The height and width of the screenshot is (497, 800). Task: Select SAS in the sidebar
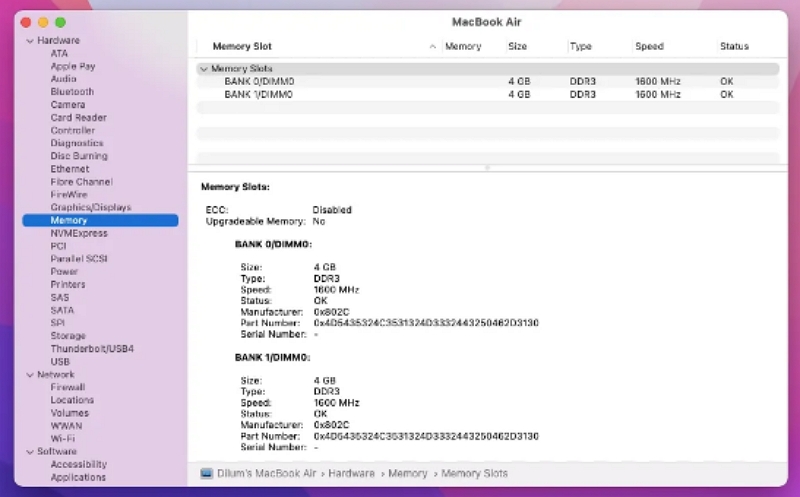pos(60,297)
